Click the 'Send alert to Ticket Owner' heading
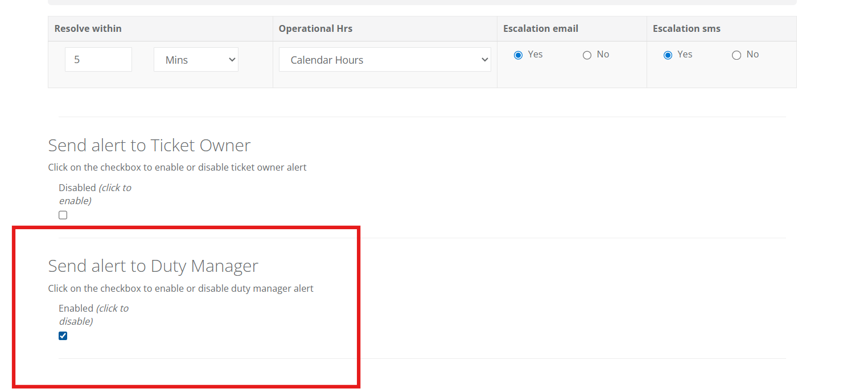 point(149,146)
